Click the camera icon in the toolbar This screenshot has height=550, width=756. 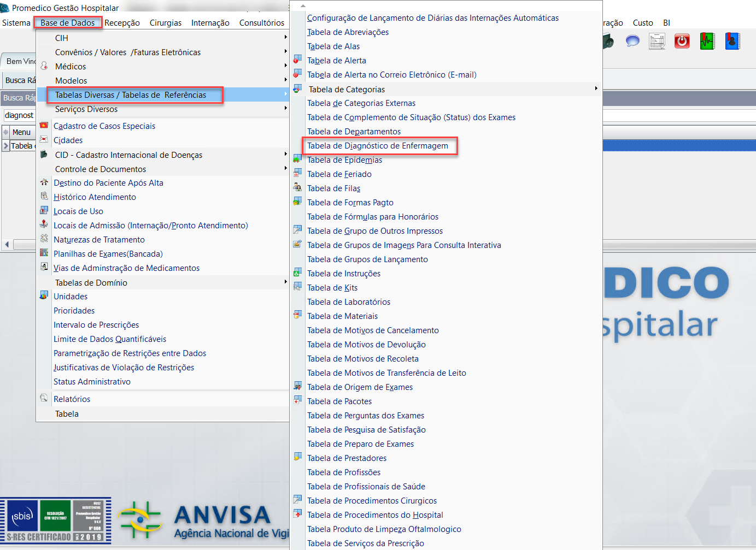608,41
